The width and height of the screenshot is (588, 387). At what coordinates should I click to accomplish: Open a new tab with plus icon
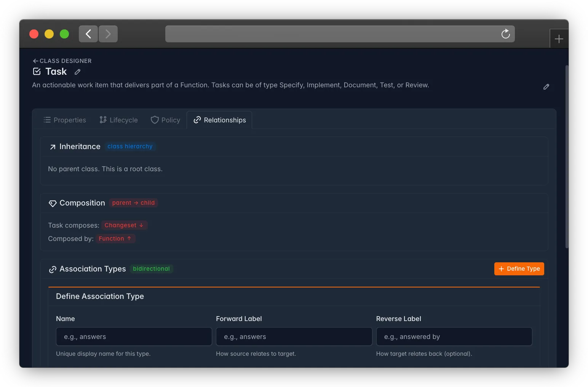[x=559, y=39]
